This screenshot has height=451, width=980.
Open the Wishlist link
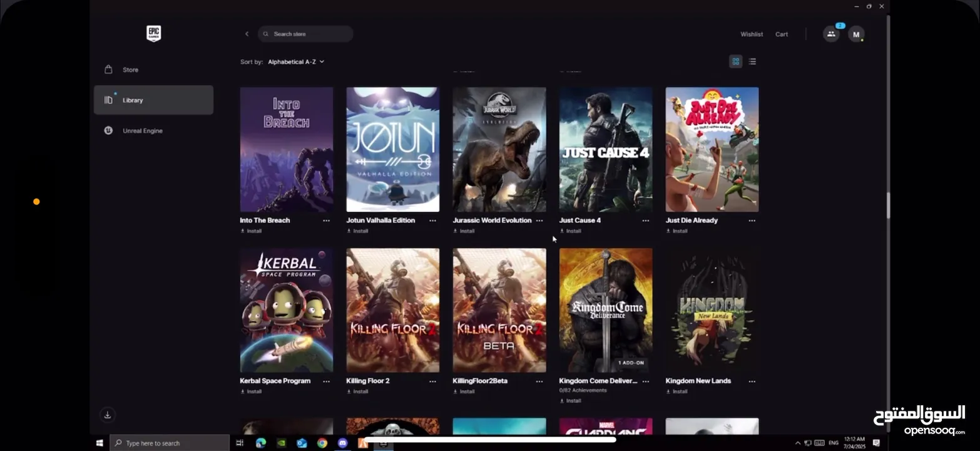[752, 34]
